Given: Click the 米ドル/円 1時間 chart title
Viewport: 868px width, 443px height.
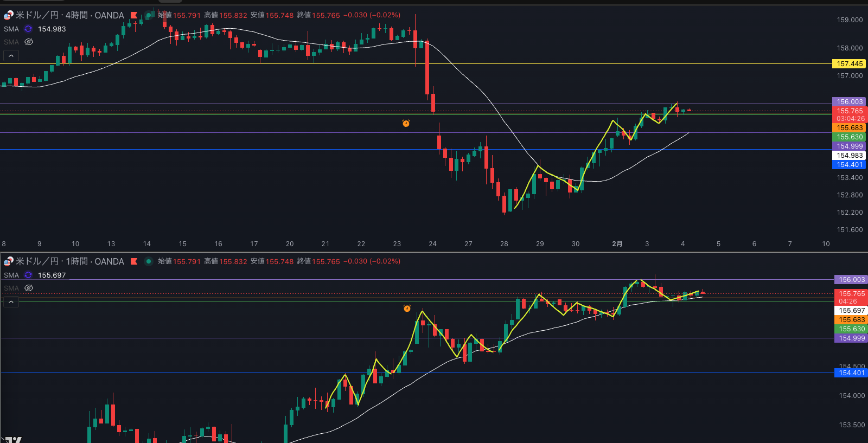Looking at the screenshot, I should 69,261.
